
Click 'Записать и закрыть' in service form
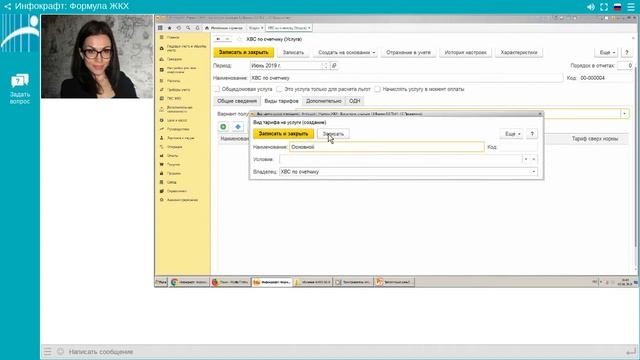pyautogui.click(x=244, y=52)
